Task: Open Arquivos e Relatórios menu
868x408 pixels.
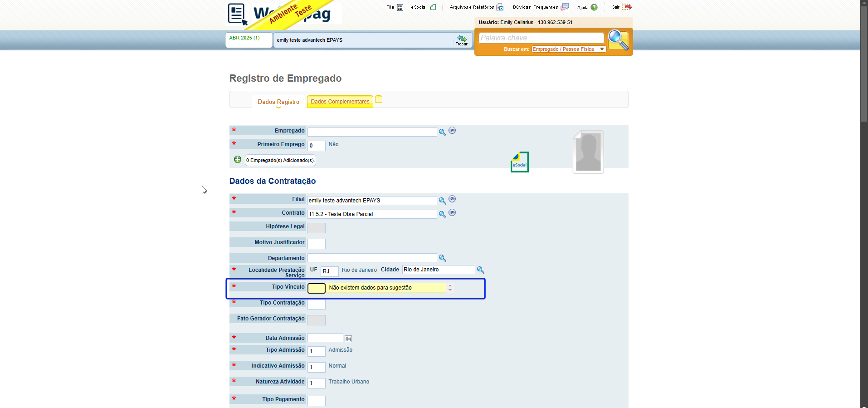Action: click(476, 7)
